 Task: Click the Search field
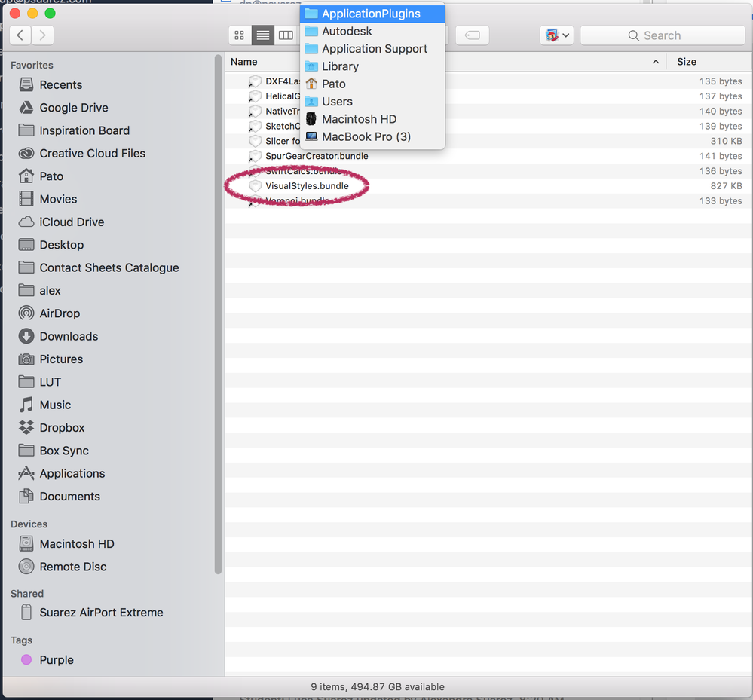pos(663,35)
